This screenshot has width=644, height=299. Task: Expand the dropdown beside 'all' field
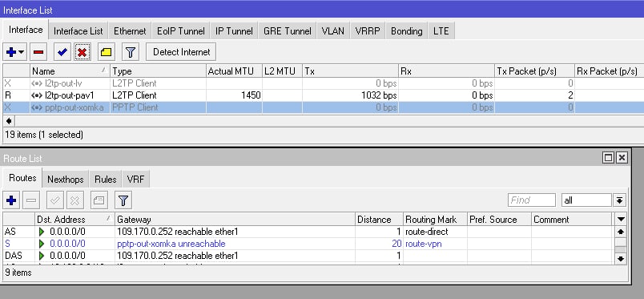pos(619,200)
